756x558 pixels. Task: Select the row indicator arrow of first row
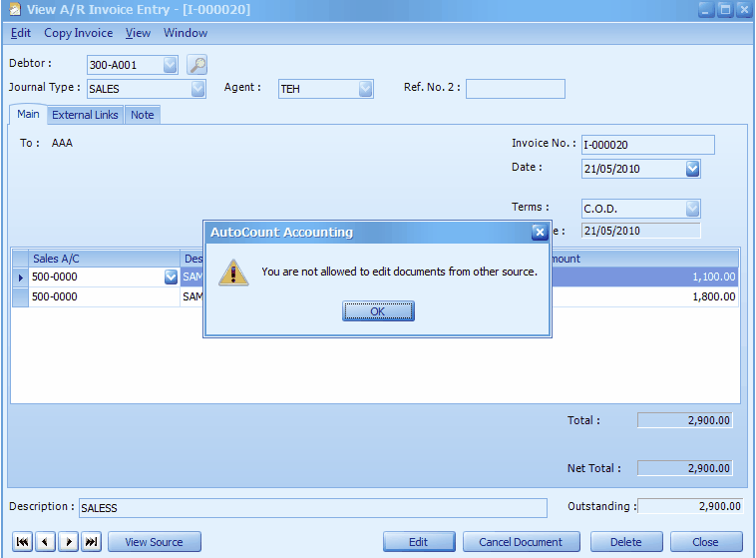point(20,278)
